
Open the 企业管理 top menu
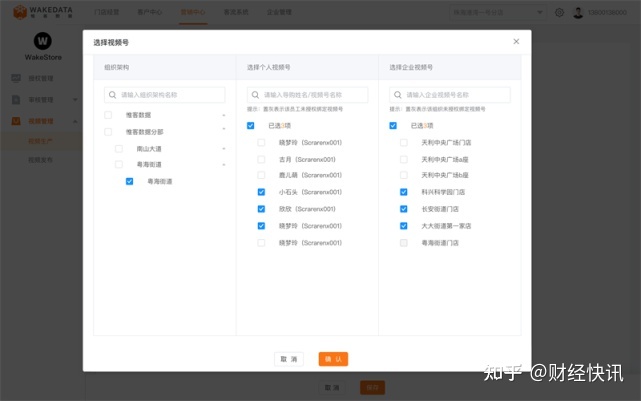pos(279,12)
